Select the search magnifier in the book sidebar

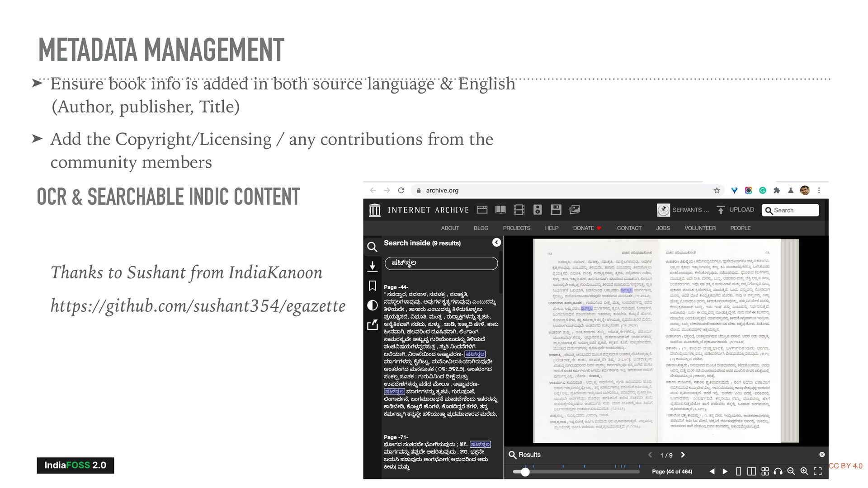pyautogui.click(x=372, y=247)
